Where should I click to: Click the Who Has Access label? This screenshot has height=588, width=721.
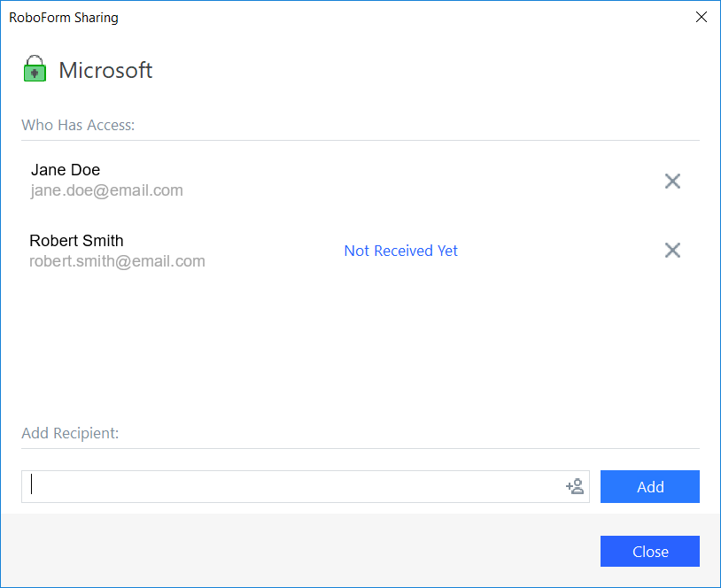click(x=78, y=125)
